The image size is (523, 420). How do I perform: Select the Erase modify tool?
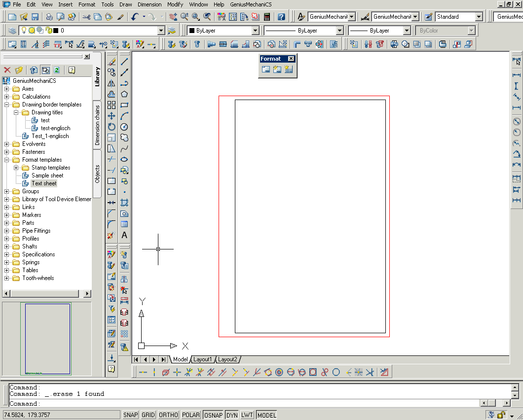(112, 62)
